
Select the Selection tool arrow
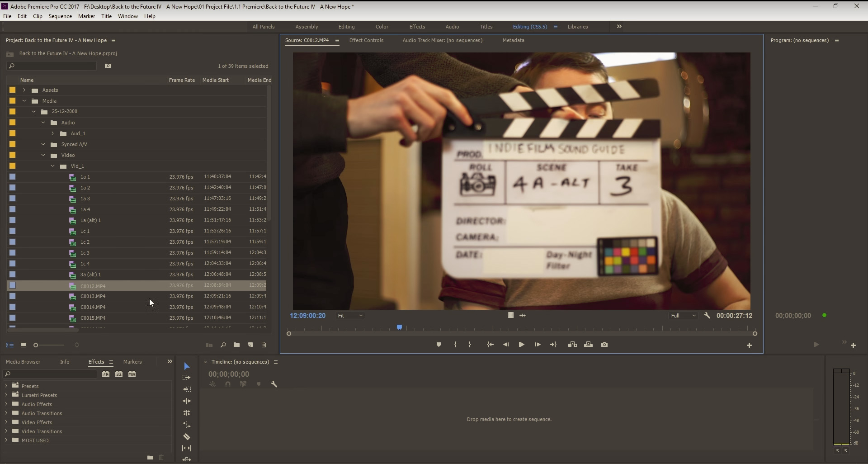point(187,366)
